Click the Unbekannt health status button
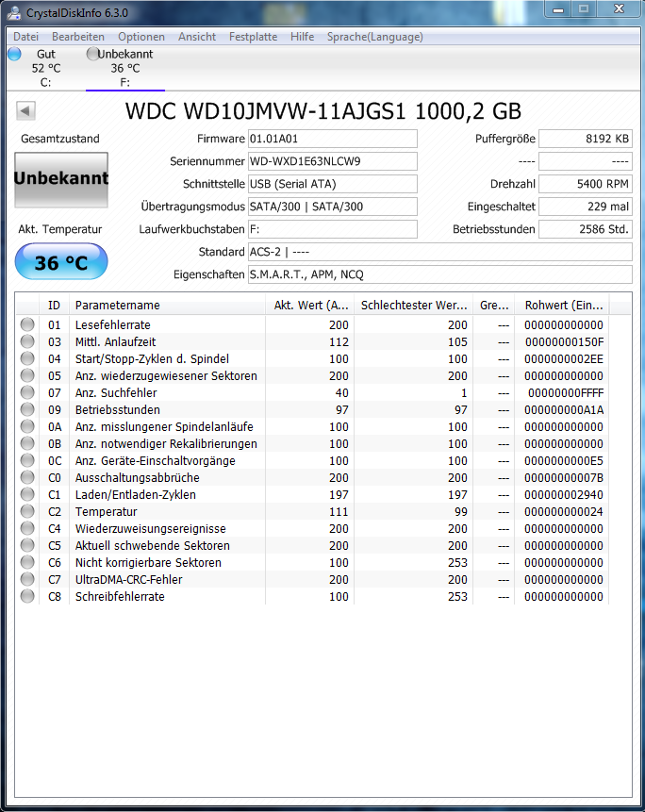645x812 pixels. (x=61, y=180)
